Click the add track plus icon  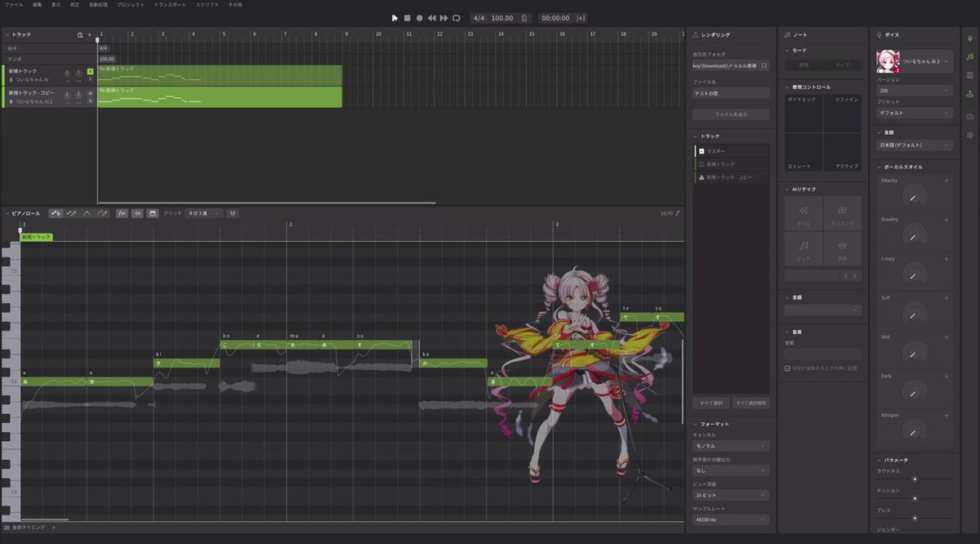[89, 35]
